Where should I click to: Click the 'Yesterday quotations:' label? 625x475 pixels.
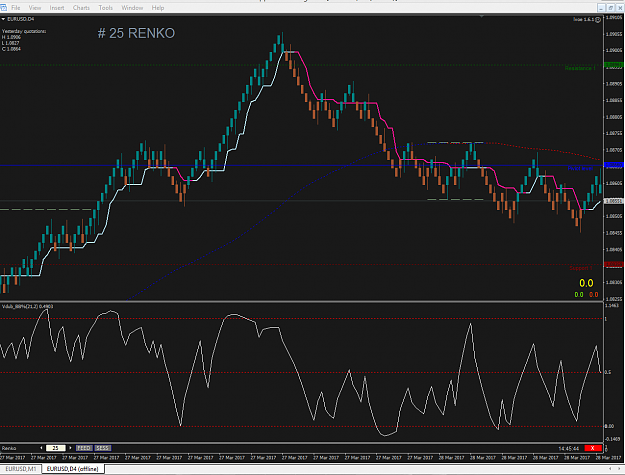(24, 31)
